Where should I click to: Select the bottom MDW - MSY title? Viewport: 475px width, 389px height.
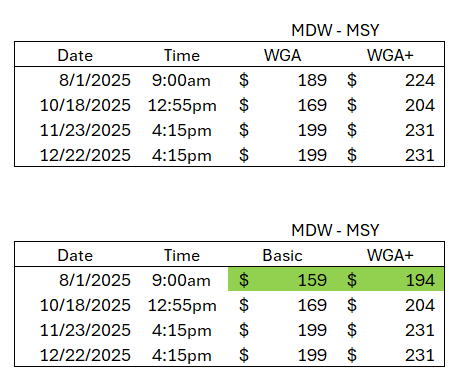(x=335, y=230)
